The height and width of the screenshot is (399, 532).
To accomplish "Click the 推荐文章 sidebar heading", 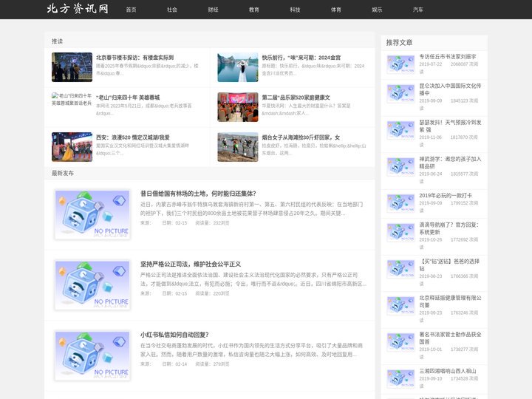I will 399,43.
